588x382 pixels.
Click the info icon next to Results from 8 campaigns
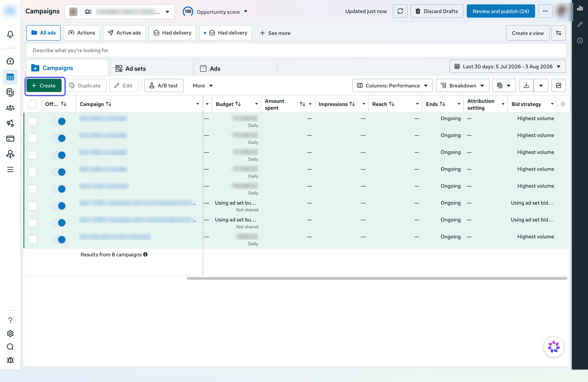click(145, 254)
